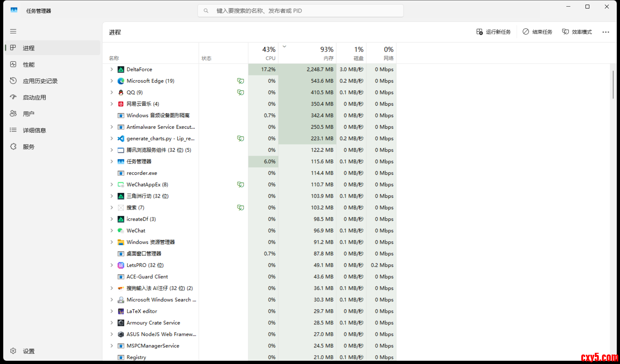Open 设置 settings gear icon
The width and height of the screenshot is (620, 364).
pyautogui.click(x=13, y=351)
